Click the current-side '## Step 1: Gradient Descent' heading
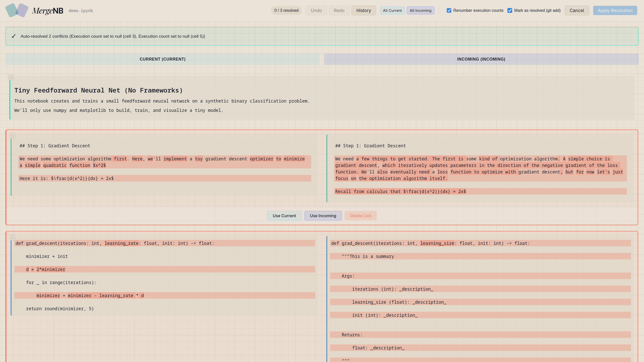 point(55,146)
